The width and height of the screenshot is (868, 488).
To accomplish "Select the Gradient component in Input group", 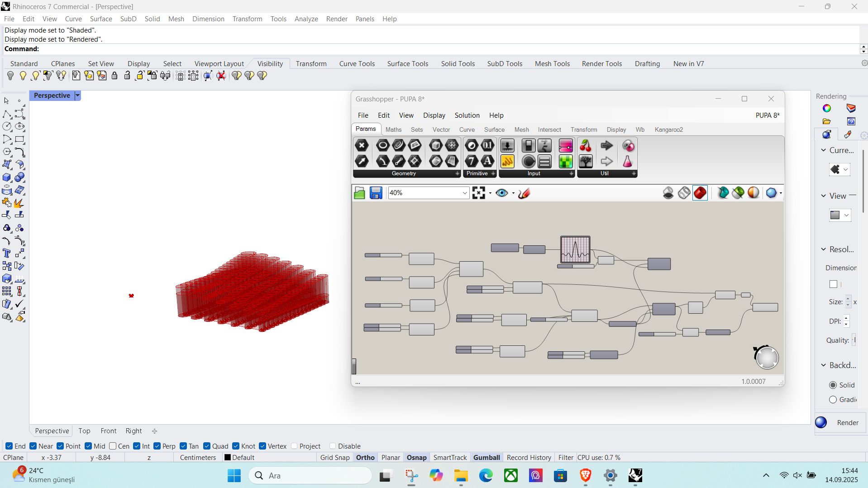I will click(x=565, y=146).
